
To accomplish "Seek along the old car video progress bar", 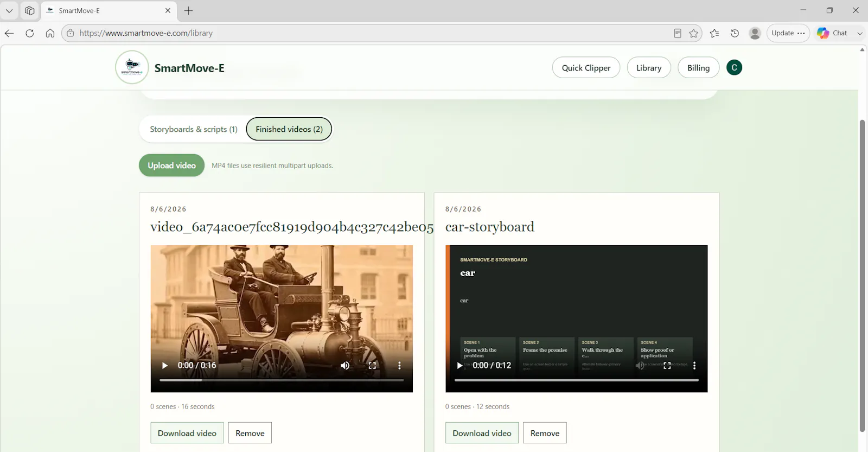I will point(282,380).
